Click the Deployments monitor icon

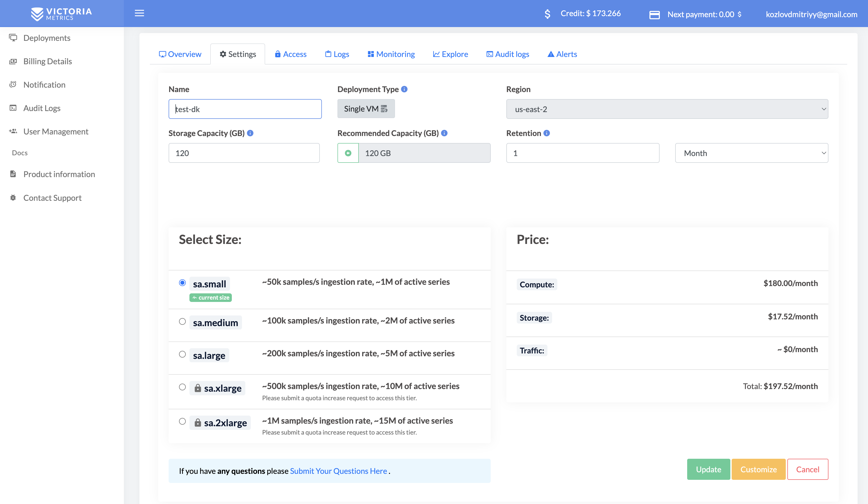click(x=13, y=37)
